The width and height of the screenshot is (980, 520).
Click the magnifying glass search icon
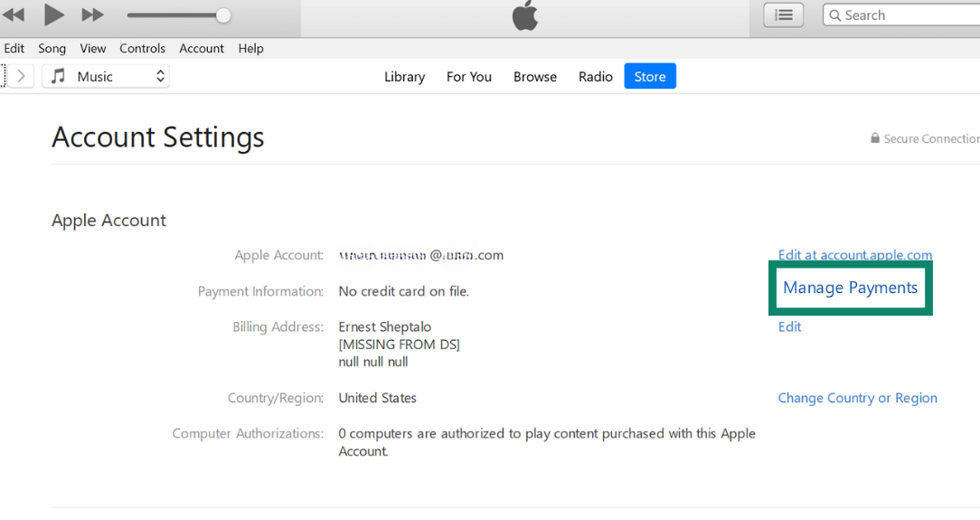(x=834, y=15)
